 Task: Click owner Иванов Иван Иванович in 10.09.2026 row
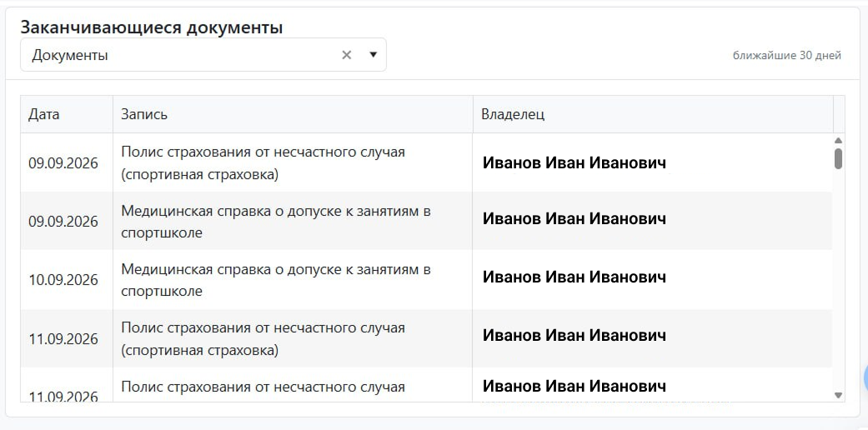point(574,277)
